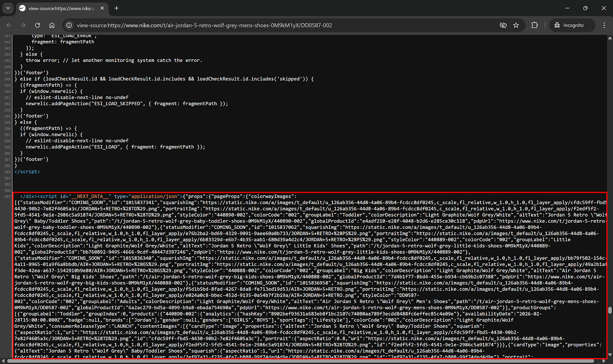Click the closing </script> tag on line 364
The width and height of the screenshot is (613, 364).
[27, 172]
